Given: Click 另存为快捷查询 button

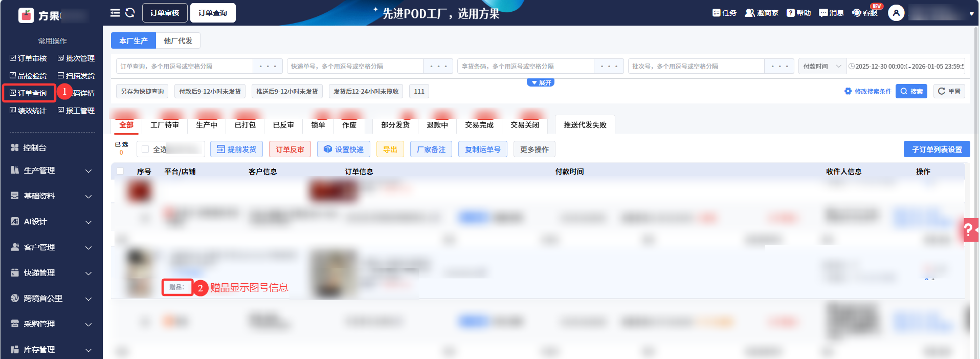Looking at the screenshot, I should coord(142,91).
